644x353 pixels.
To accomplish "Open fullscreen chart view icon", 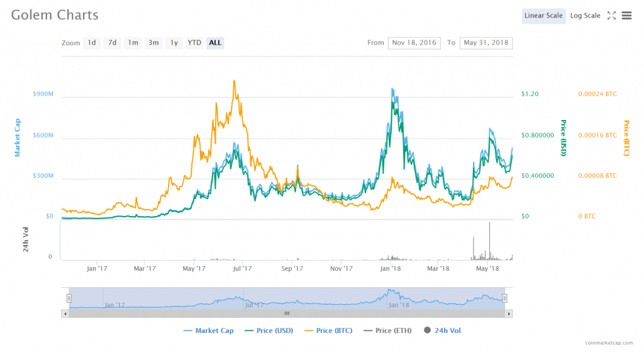I will click(x=611, y=16).
